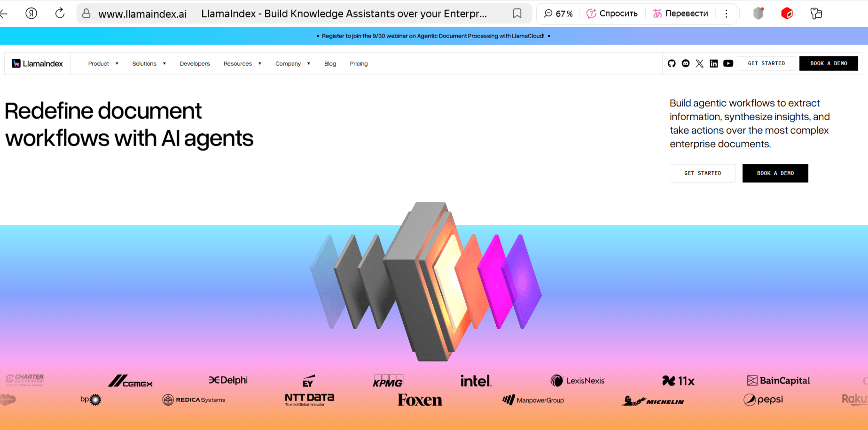Screen dimensions: 868x430
Task: Click the address bar URL field
Action: [142, 14]
